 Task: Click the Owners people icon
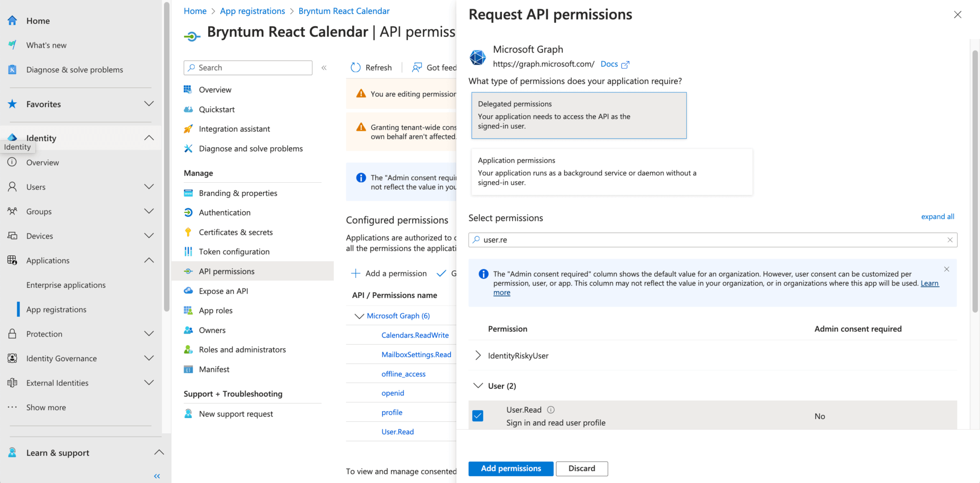tap(189, 330)
